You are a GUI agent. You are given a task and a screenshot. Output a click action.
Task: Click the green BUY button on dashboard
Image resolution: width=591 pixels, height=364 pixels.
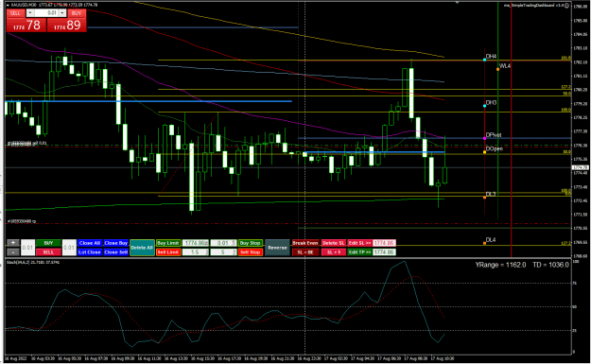[48, 243]
